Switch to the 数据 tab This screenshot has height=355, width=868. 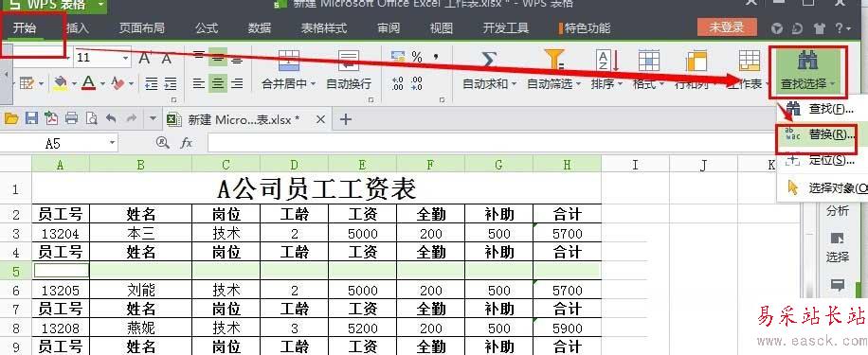coord(260,28)
